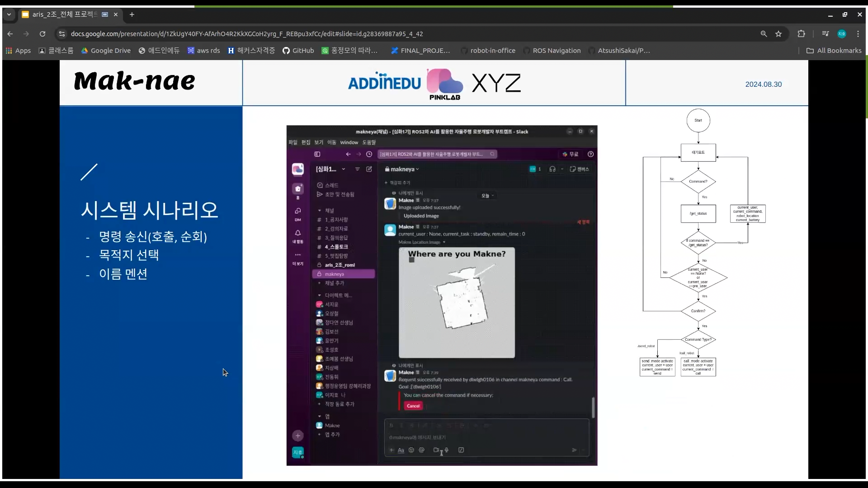
Task: Open the GitHub bookmark
Action: [x=298, y=51]
